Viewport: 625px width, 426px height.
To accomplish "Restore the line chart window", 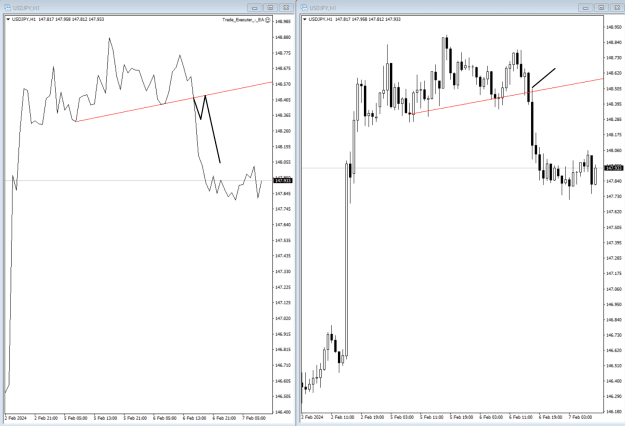I will (x=270, y=8).
